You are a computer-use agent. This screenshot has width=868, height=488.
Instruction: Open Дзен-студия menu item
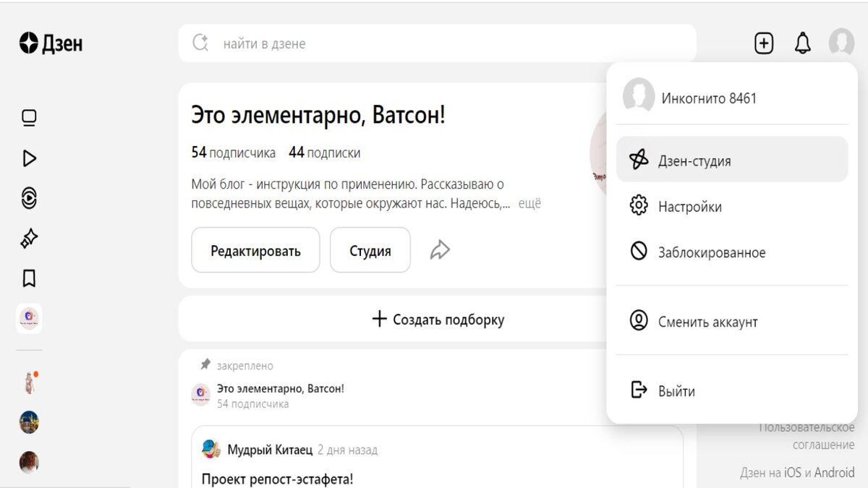pyautogui.click(x=731, y=160)
